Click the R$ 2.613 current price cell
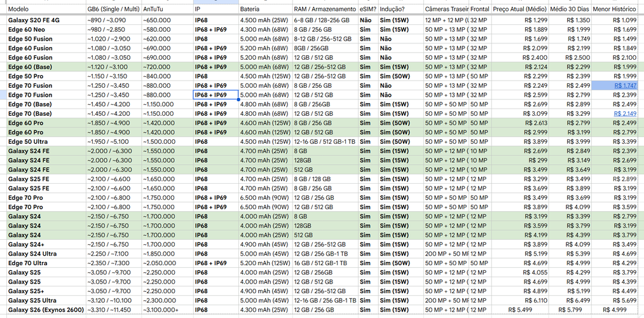 coord(520,123)
